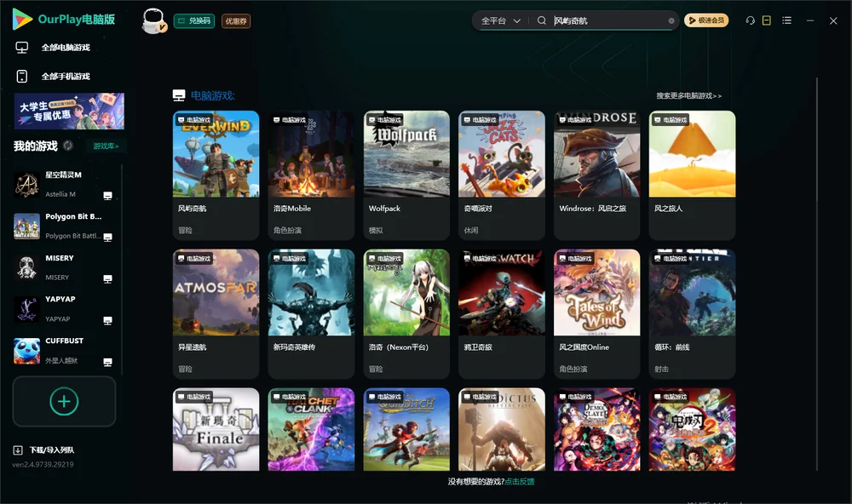Click the refresh icon next to 我的游戏
The width and height of the screenshot is (852, 504).
tap(68, 146)
